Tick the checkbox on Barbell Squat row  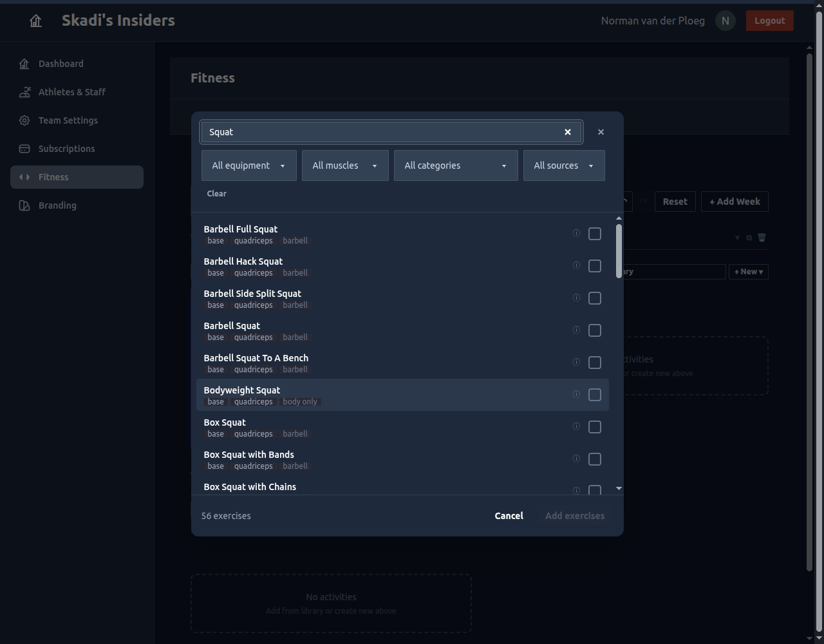(595, 330)
